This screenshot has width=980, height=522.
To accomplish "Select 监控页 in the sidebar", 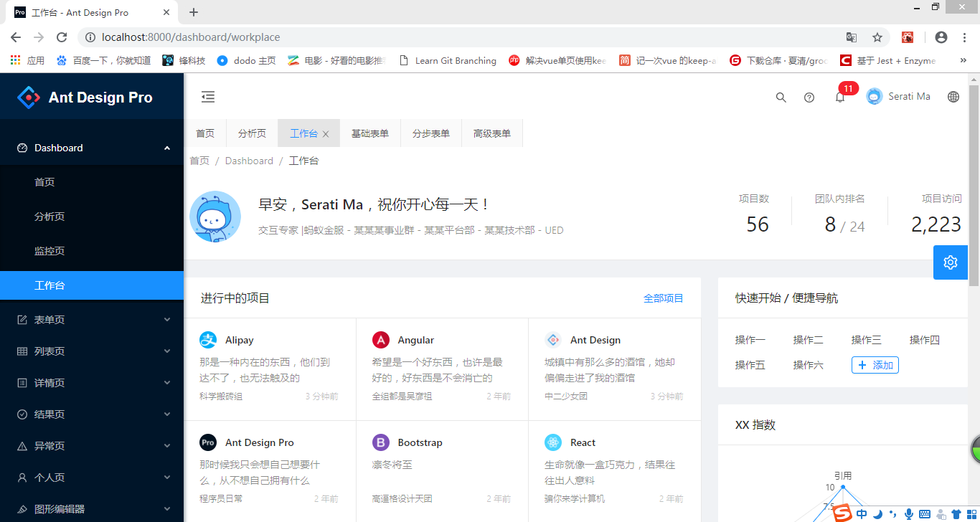I will point(92,251).
